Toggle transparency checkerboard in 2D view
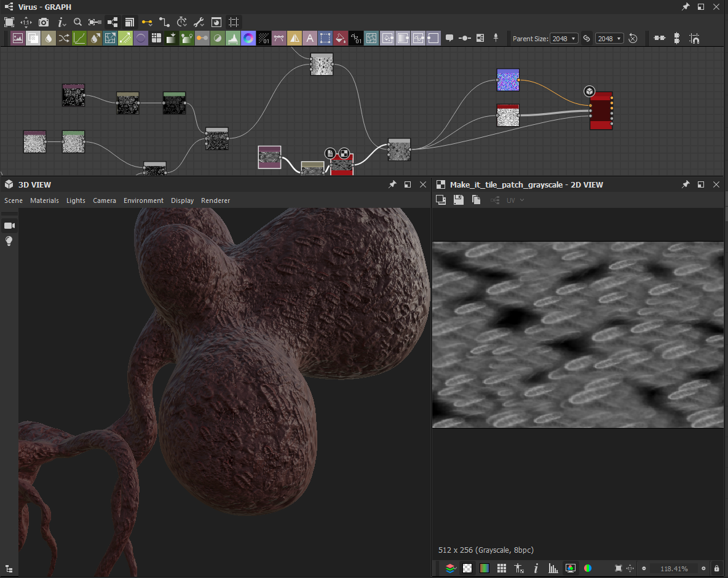The image size is (728, 578). point(467,568)
